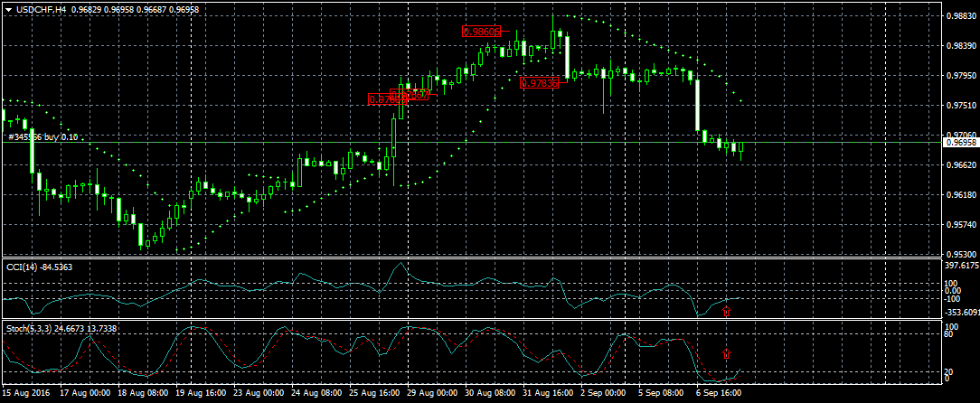
Task: Click the current price tag 0.96958
Action: [961, 143]
